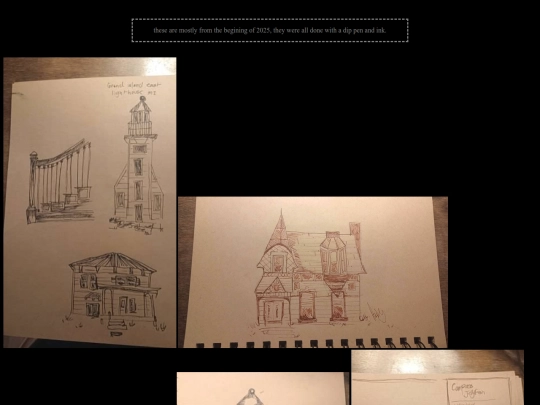This screenshot has width=540, height=405.
Task: Open the lighthouse and porch sketch image
Action: click(x=90, y=202)
